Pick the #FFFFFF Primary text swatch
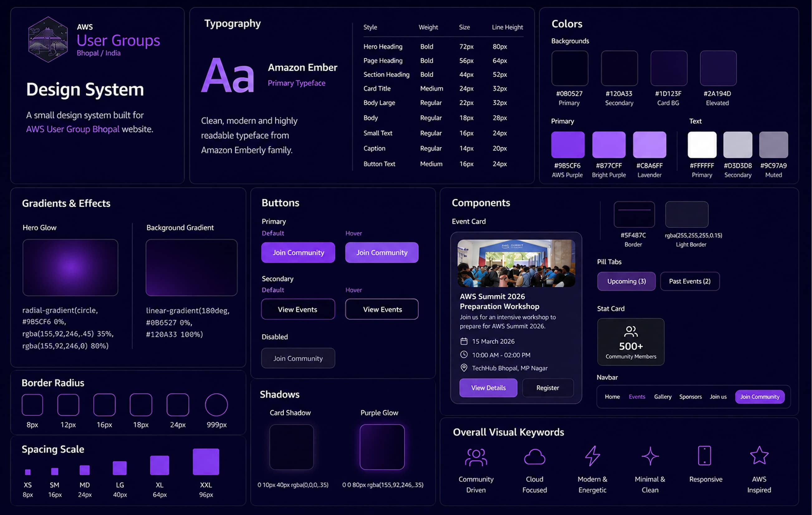The height and width of the screenshot is (515, 812). (702, 145)
